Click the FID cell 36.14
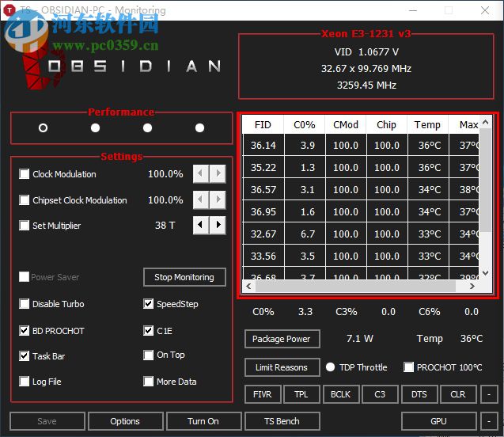The image size is (504, 437). 263,146
